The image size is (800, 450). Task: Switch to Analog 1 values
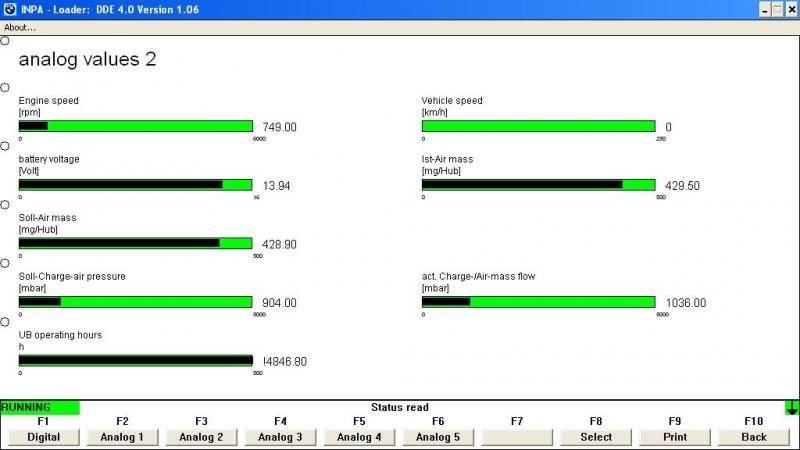[122, 437]
